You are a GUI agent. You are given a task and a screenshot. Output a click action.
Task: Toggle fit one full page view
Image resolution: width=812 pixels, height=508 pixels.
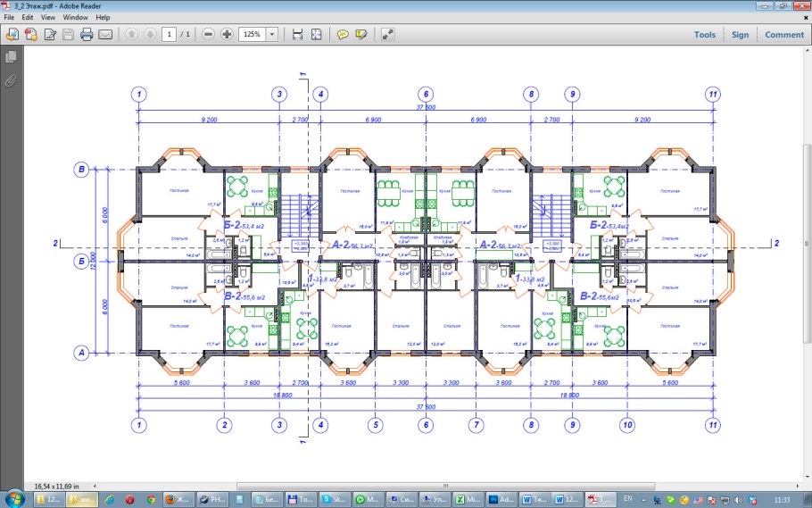[316, 35]
